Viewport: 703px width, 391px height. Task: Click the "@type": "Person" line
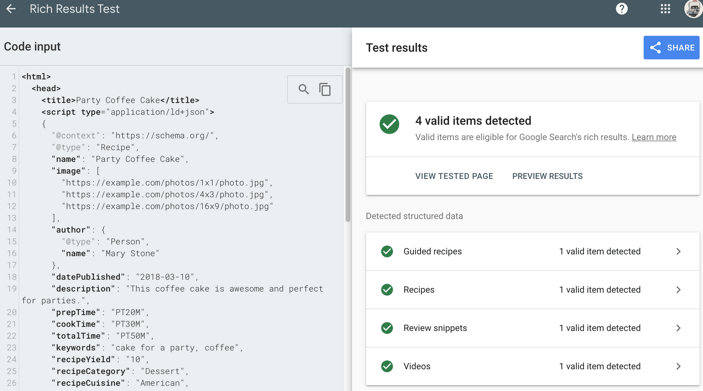(x=105, y=241)
